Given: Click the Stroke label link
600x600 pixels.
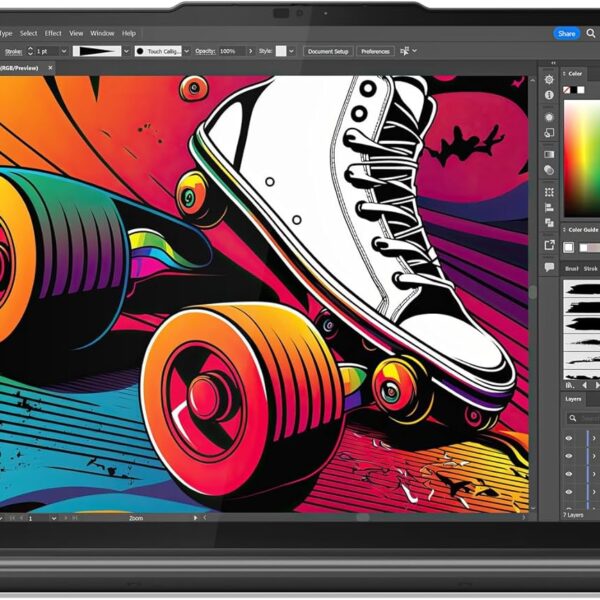Looking at the screenshot, I should click(13, 51).
